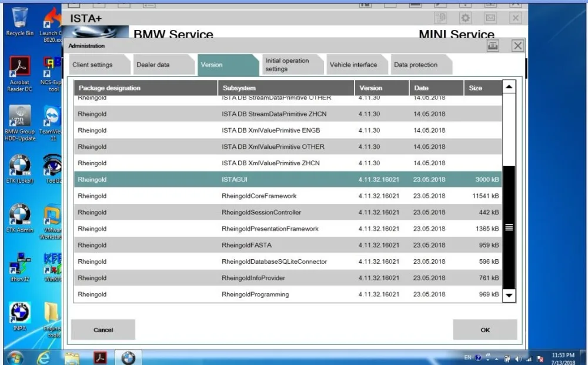This screenshot has height=365, width=588.
Task: Click the print icon in Administration header
Action: [x=493, y=46]
